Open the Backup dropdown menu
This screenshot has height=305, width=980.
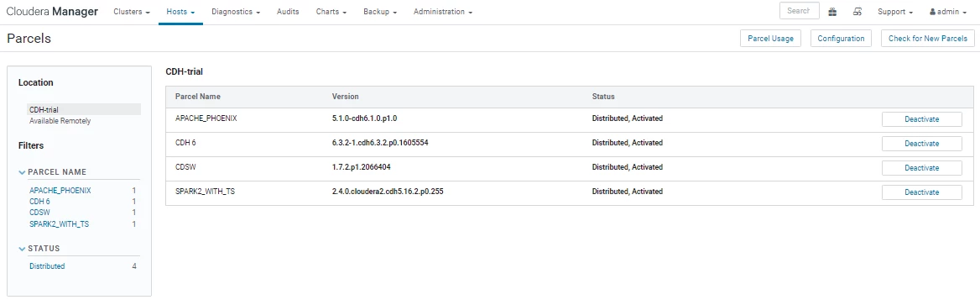coord(380,12)
